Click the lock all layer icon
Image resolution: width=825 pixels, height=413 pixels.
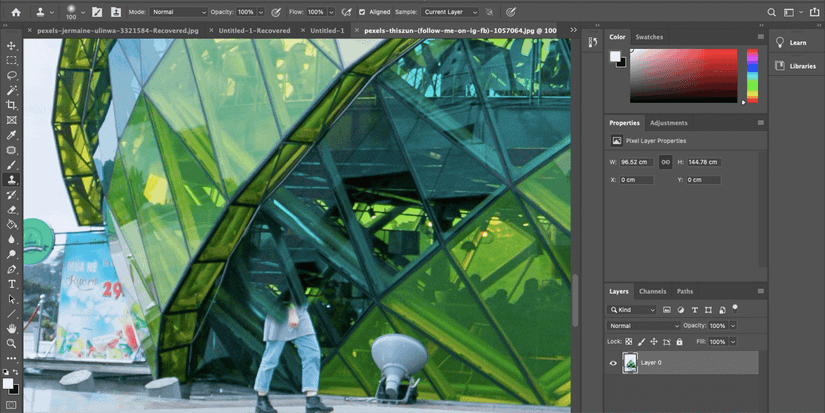point(680,341)
